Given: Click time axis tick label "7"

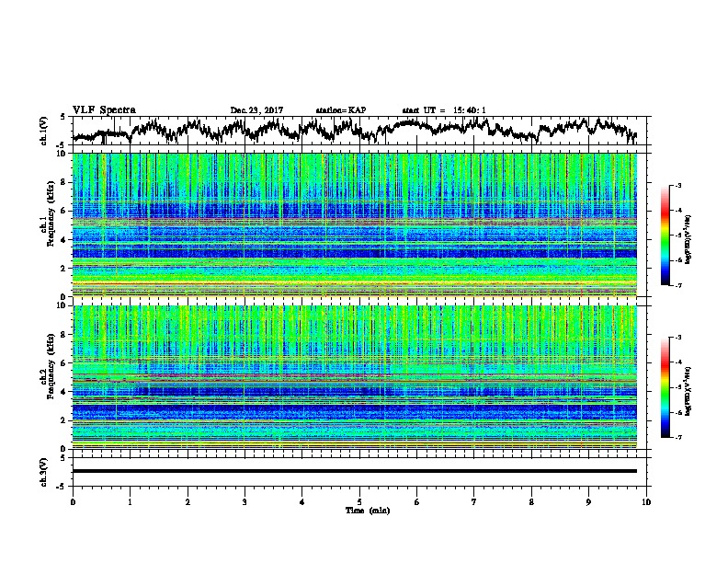Looking at the screenshot, I should coord(474,502).
